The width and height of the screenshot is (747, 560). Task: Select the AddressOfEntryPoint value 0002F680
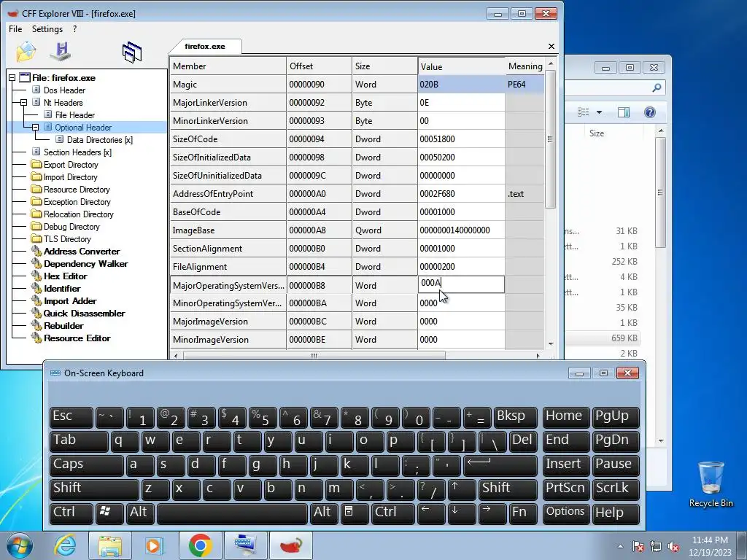click(x=461, y=194)
